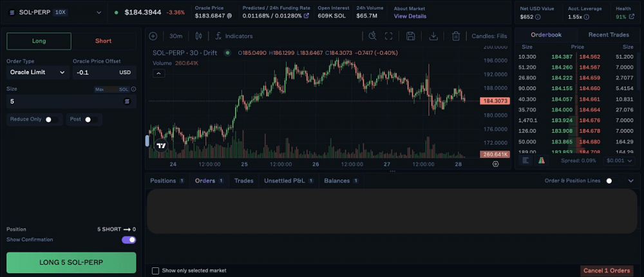This screenshot has width=644, height=277.
Task: Open the Candles: Fills selector
Action: pyautogui.click(x=489, y=36)
